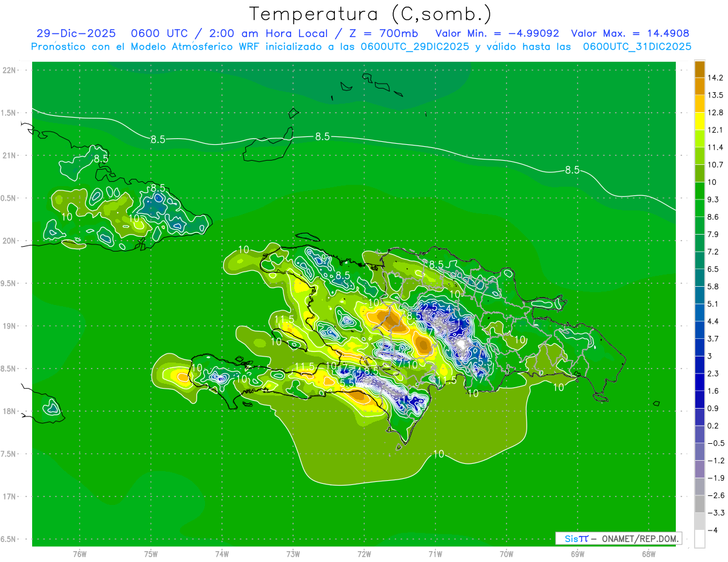Click the colorbar label '8.6'
The height and width of the screenshot is (562, 728).
tap(714, 217)
